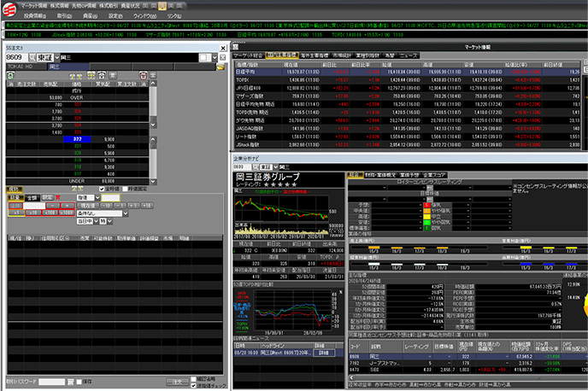Click the 設定 button in order form
The height and width of the screenshot is (391, 588).
(48, 197)
